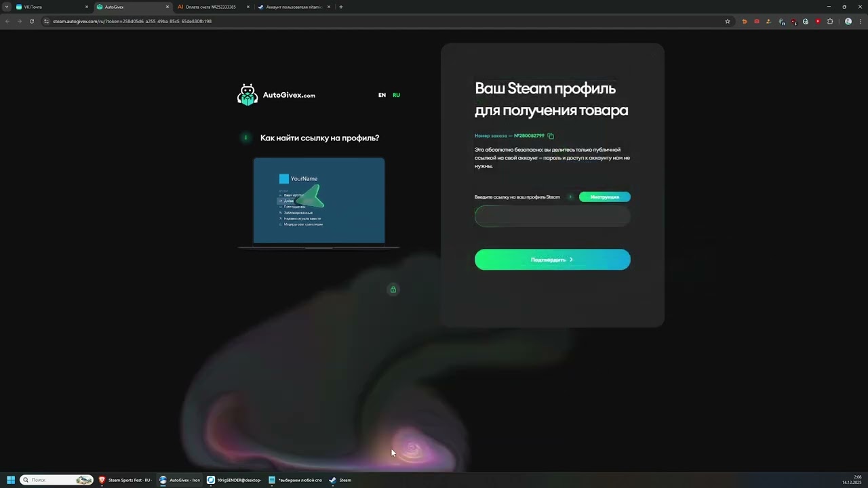Image resolution: width=868 pixels, height=488 pixels.
Task: Open the notepad document in taskbar
Action: (x=295, y=480)
